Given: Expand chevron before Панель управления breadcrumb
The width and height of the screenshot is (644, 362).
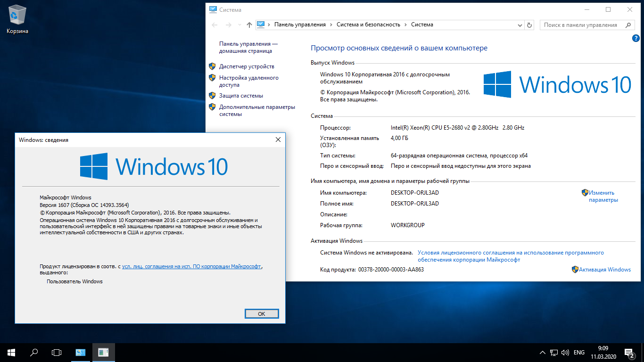Looking at the screenshot, I should [x=269, y=25].
